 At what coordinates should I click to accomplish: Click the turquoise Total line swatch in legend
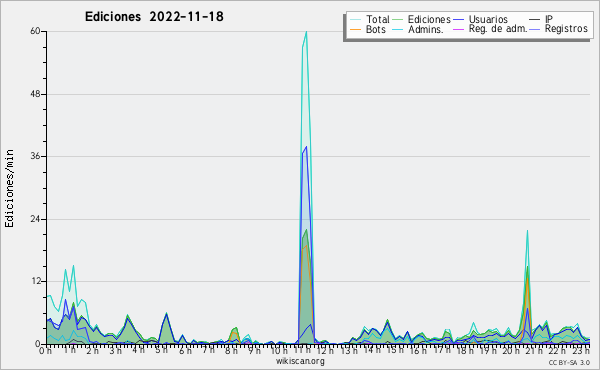(355, 20)
